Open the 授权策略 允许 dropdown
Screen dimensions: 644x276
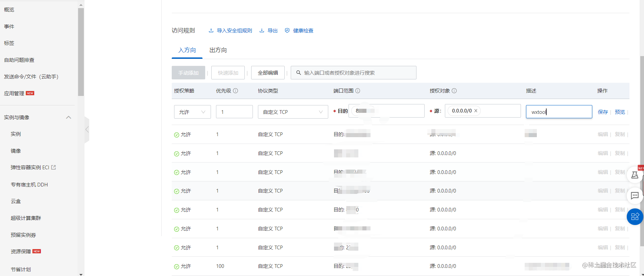click(192, 112)
